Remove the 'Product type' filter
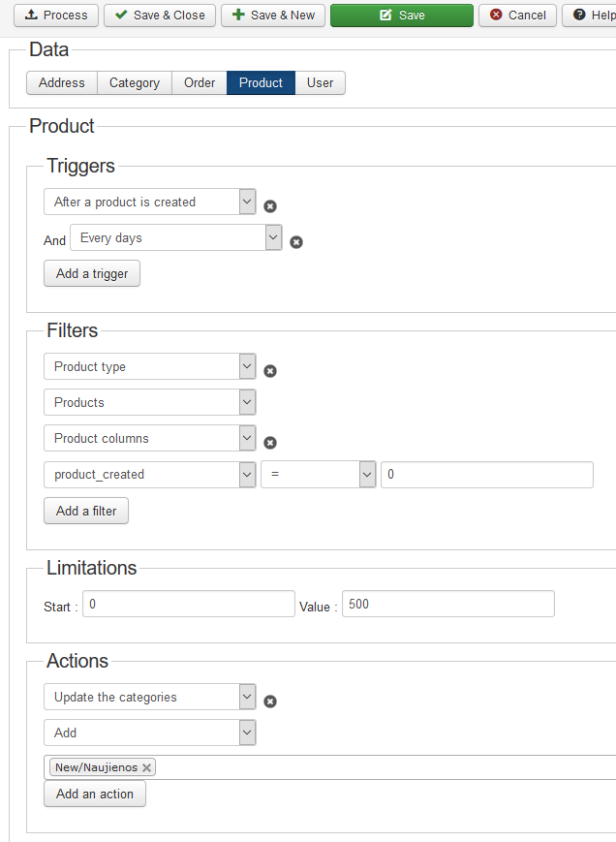 tap(270, 371)
